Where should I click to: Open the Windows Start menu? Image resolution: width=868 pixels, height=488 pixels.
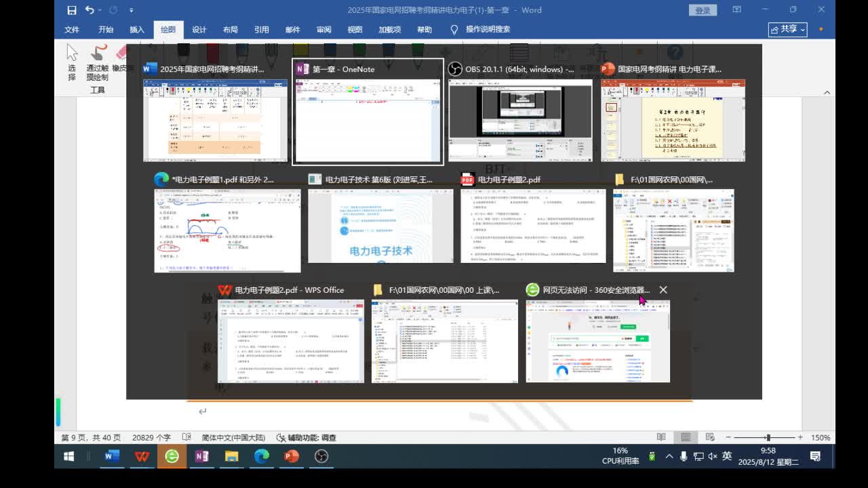[68, 456]
